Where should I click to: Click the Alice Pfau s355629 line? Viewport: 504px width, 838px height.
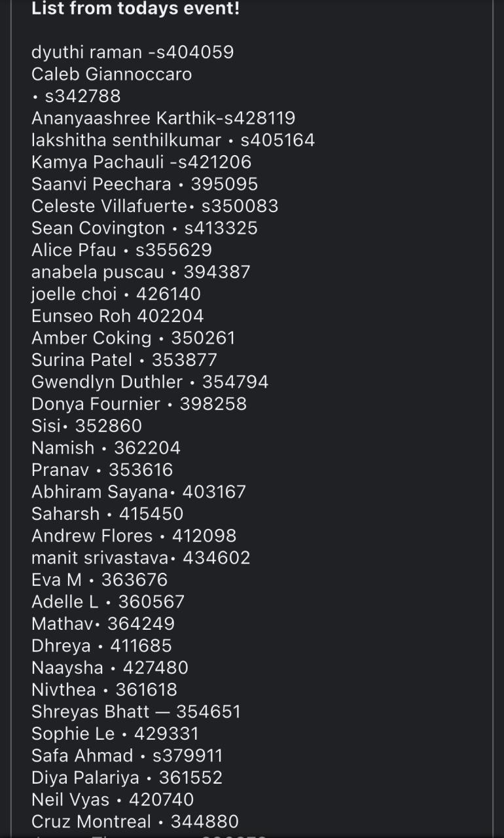(x=122, y=250)
